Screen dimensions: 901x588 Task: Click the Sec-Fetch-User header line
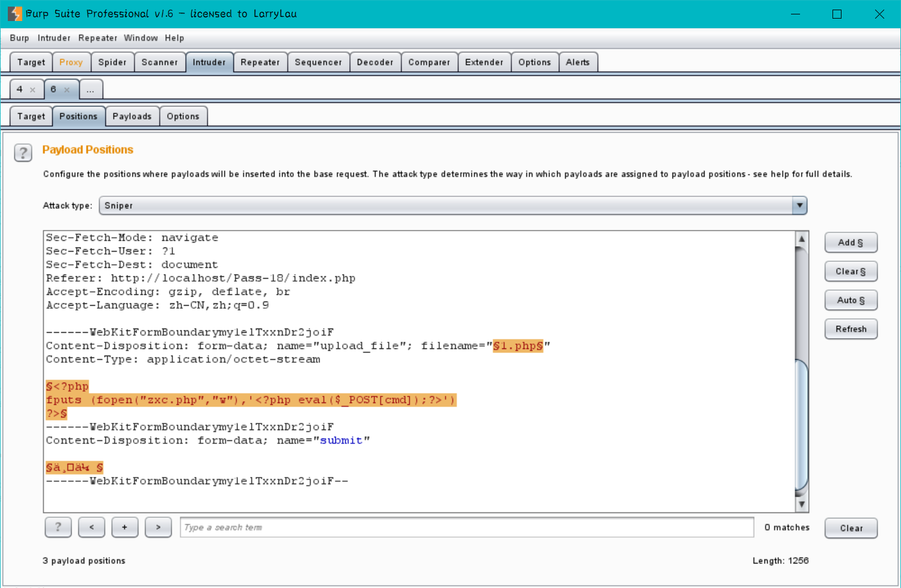coord(111,251)
